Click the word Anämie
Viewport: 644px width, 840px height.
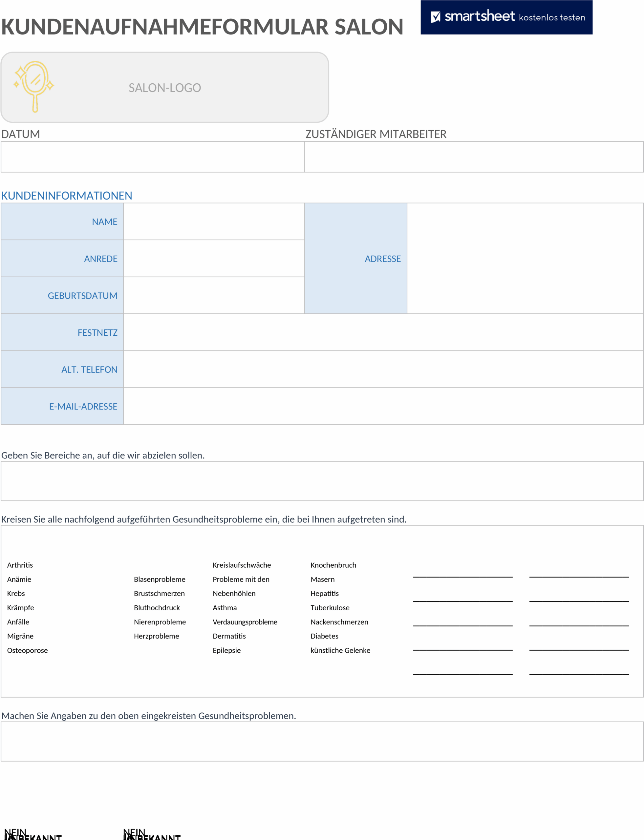(19, 579)
